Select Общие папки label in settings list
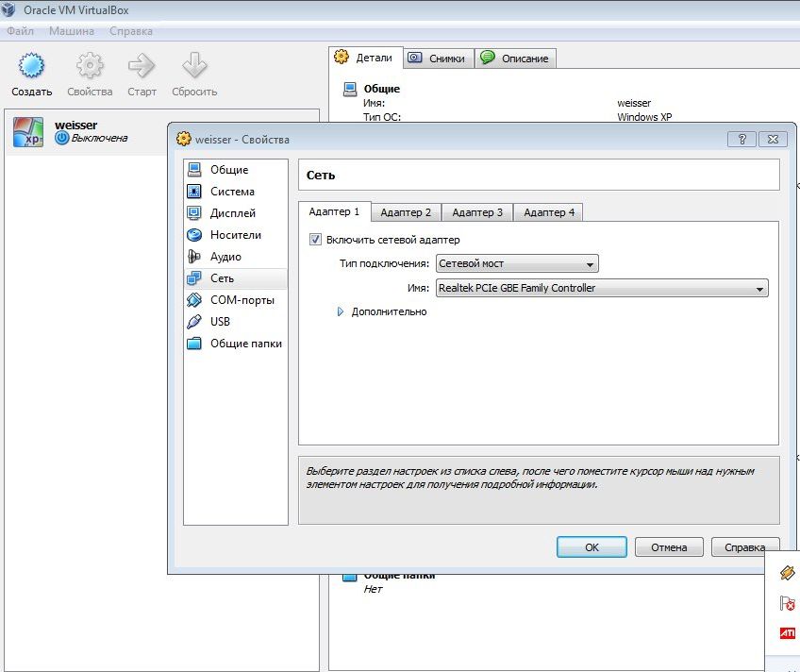 246,344
